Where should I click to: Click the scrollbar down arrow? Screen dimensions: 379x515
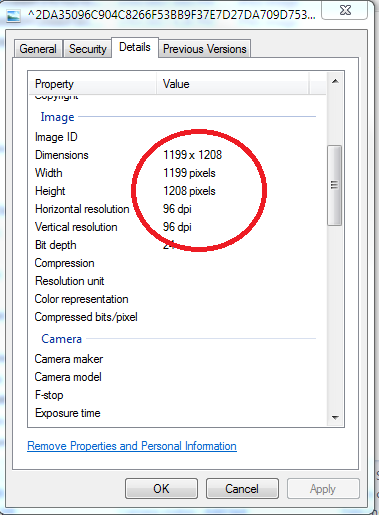click(x=335, y=417)
